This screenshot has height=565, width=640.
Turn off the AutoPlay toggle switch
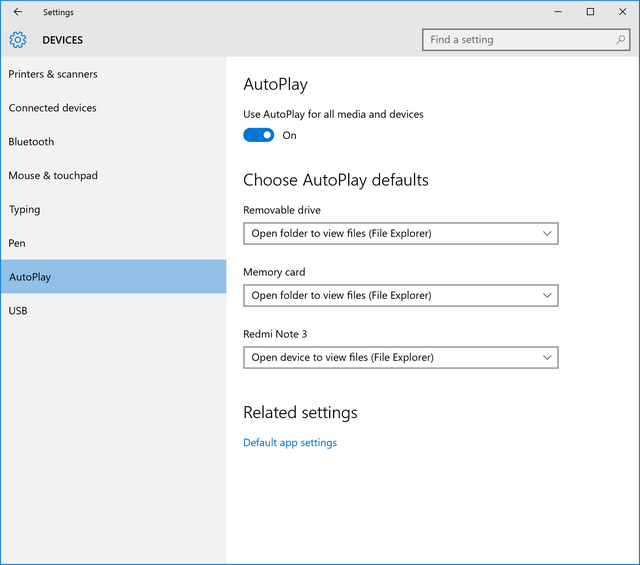pyautogui.click(x=258, y=135)
